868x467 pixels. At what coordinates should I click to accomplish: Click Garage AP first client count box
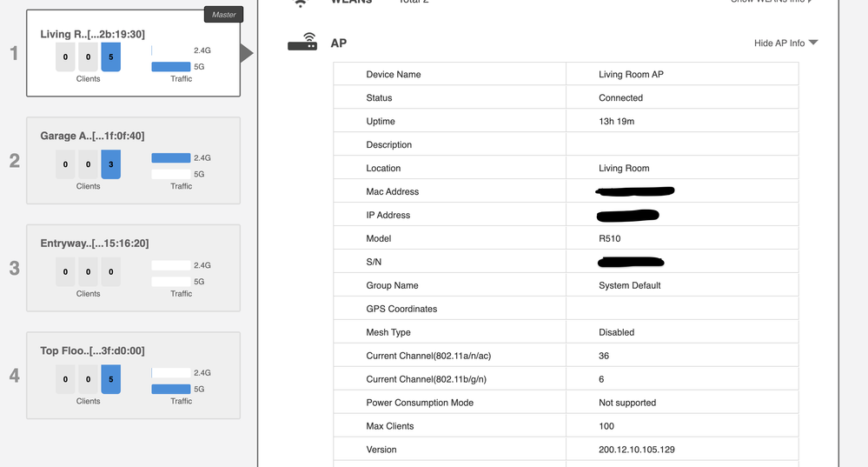click(x=65, y=164)
